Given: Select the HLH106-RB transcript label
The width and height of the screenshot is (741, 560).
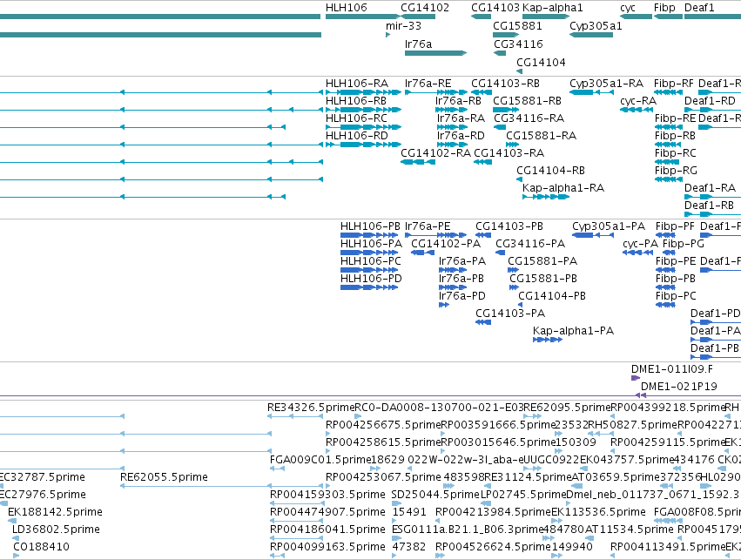Looking at the screenshot, I should [x=356, y=101].
